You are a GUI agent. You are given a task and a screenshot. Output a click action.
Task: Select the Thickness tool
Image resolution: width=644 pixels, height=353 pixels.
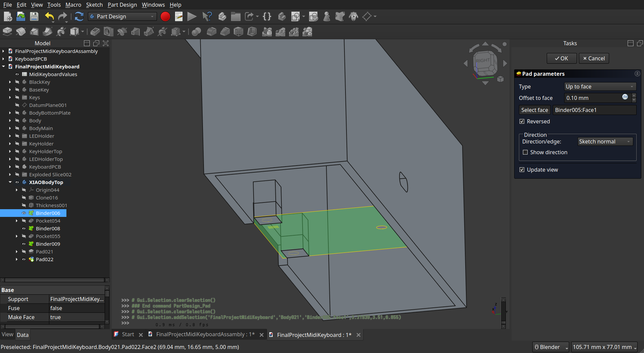pos(252,32)
